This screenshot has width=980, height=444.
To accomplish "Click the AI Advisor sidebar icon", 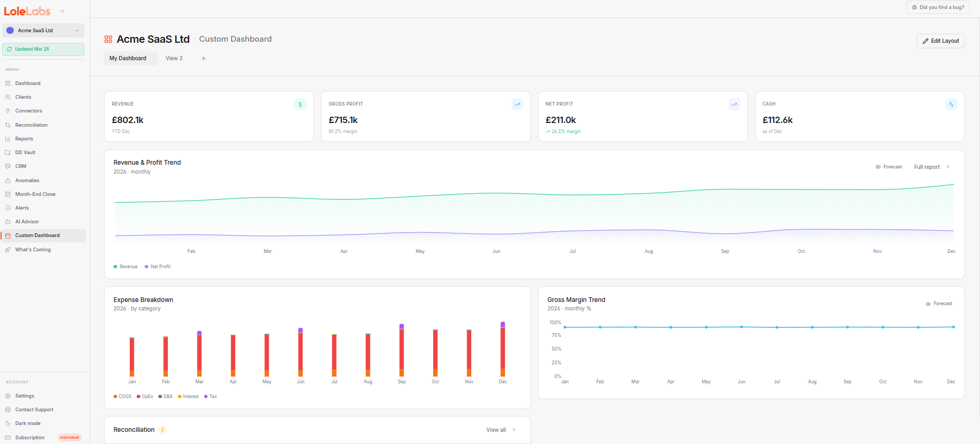I will click(8, 222).
